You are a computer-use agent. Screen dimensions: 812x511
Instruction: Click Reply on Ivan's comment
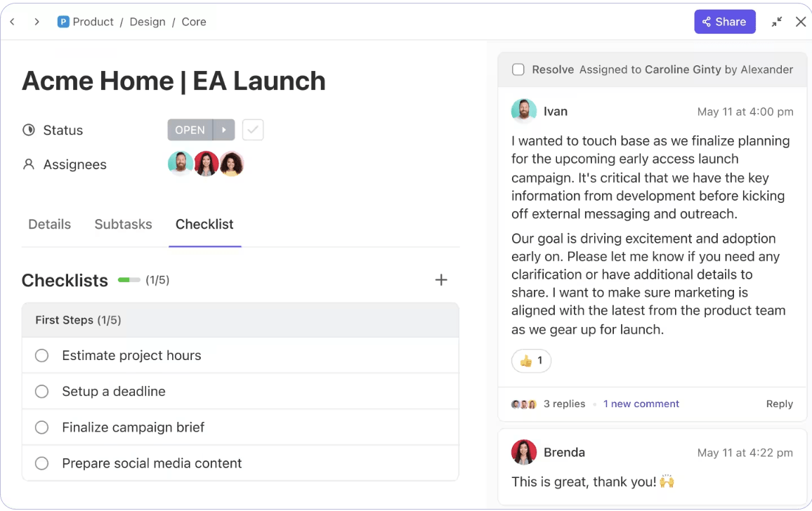click(x=780, y=404)
